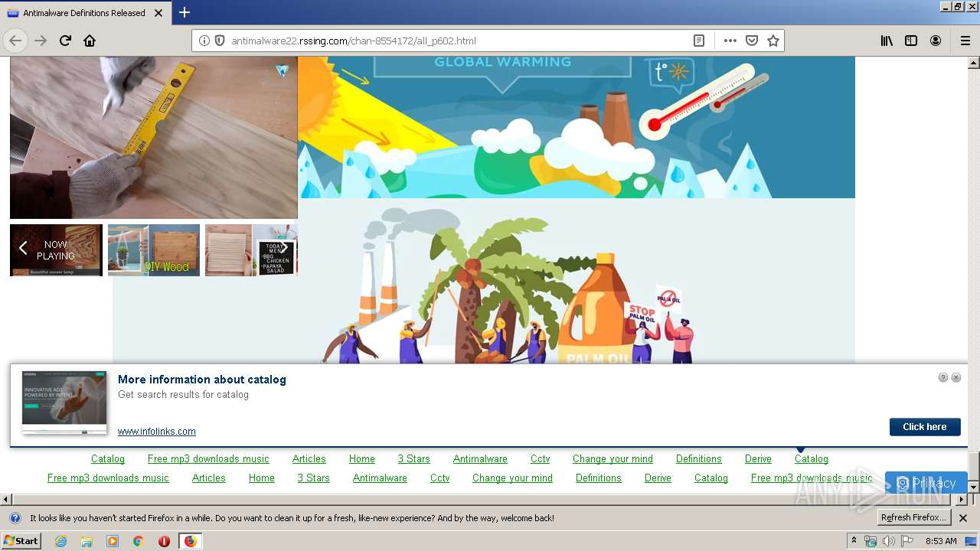Open first-row Home link

[x=362, y=459]
